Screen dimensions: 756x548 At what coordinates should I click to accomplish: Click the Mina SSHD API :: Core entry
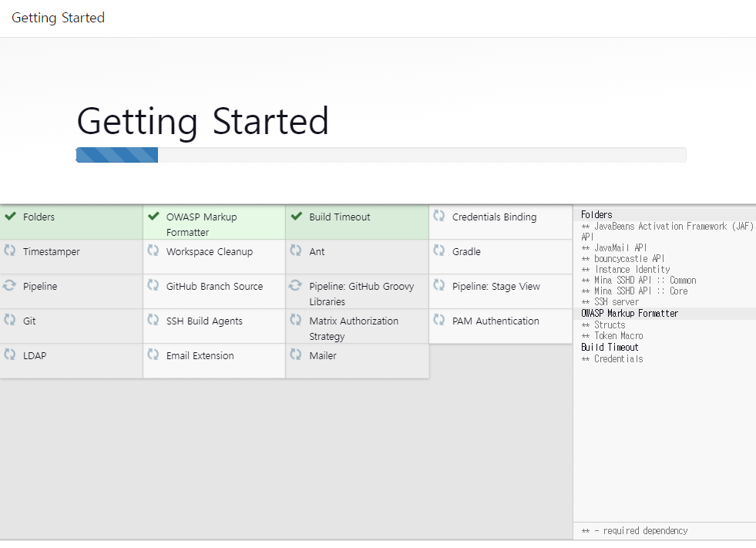click(x=634, y=291)
